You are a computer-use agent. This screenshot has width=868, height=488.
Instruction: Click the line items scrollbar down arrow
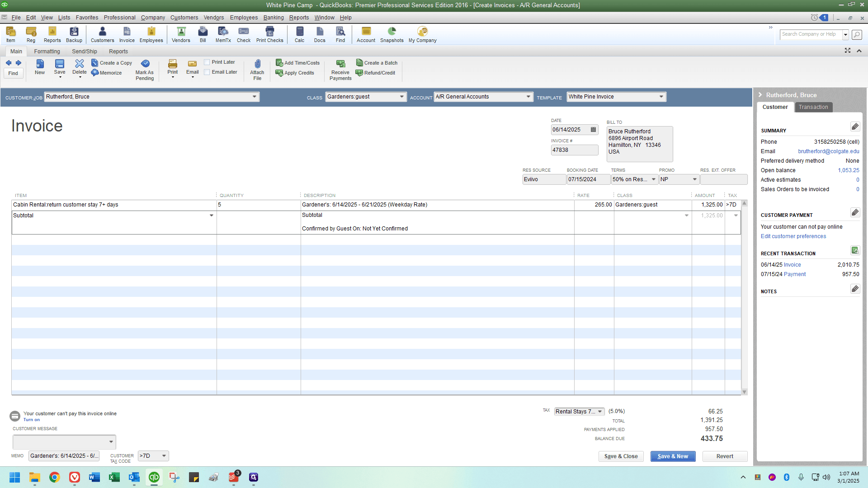point(744,392)
